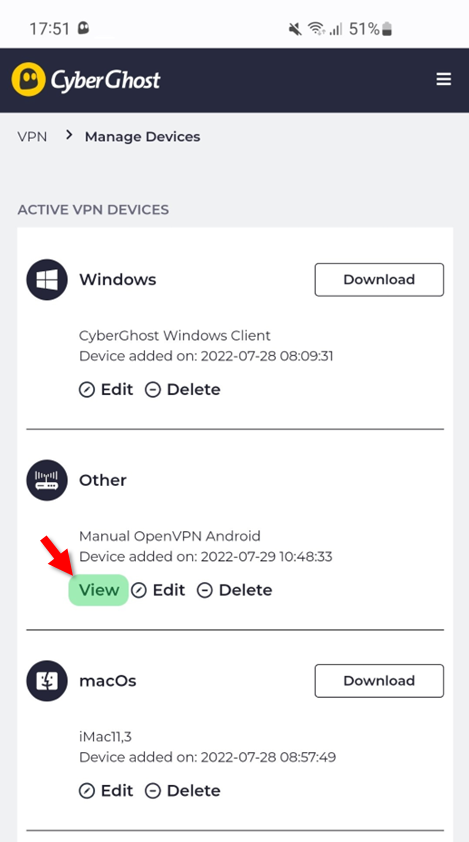Click the delete minus icon under Windows
The width and height of the screenshot is (469, 842).
point(153,390)
